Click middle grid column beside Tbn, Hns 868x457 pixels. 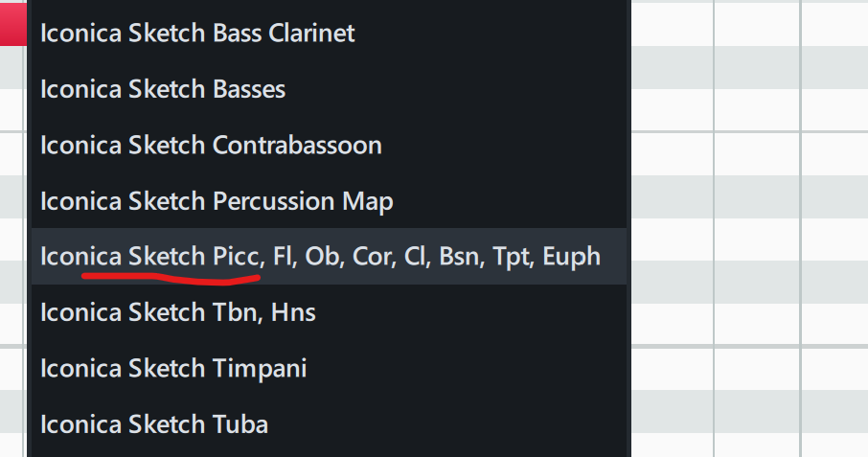757,312
